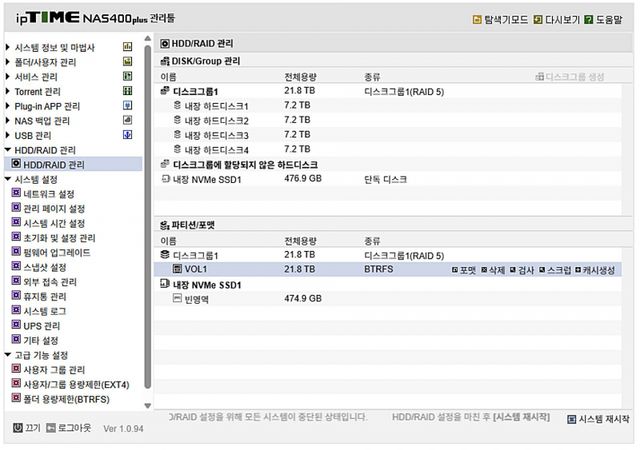The width and height of the screenshot is (640, 450).
Task: Collapse the 고급 기능 설정 section
Action: [x=8, y=355]
